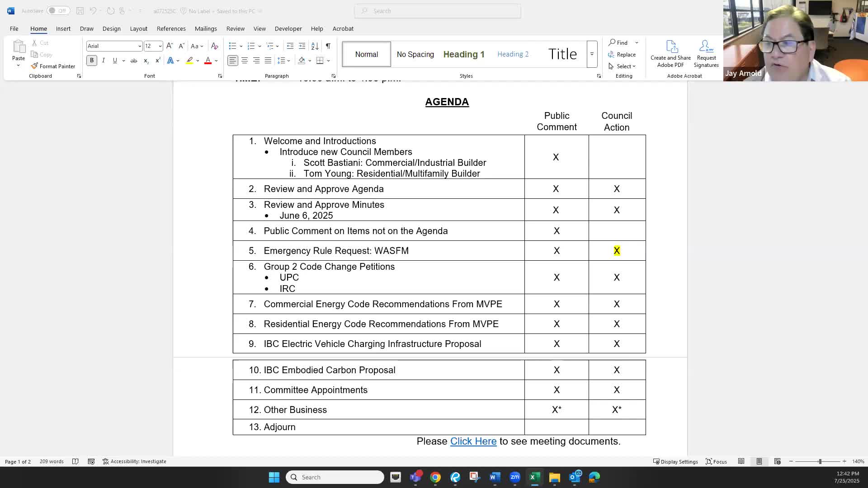Open the References tab
Image resolution: width=868 pixels, height=488 pixels.
click(171, 28)
